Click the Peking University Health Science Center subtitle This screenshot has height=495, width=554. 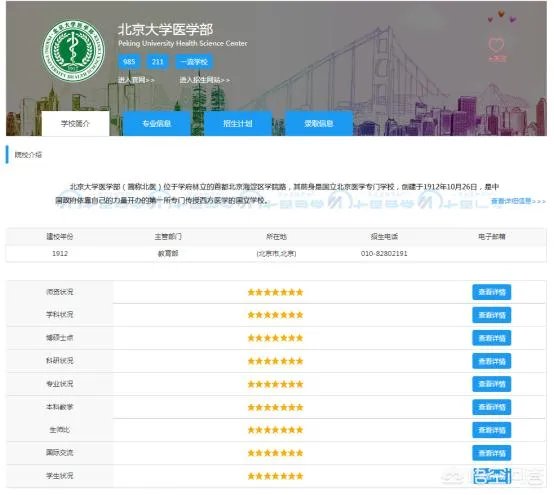(183, 43)
